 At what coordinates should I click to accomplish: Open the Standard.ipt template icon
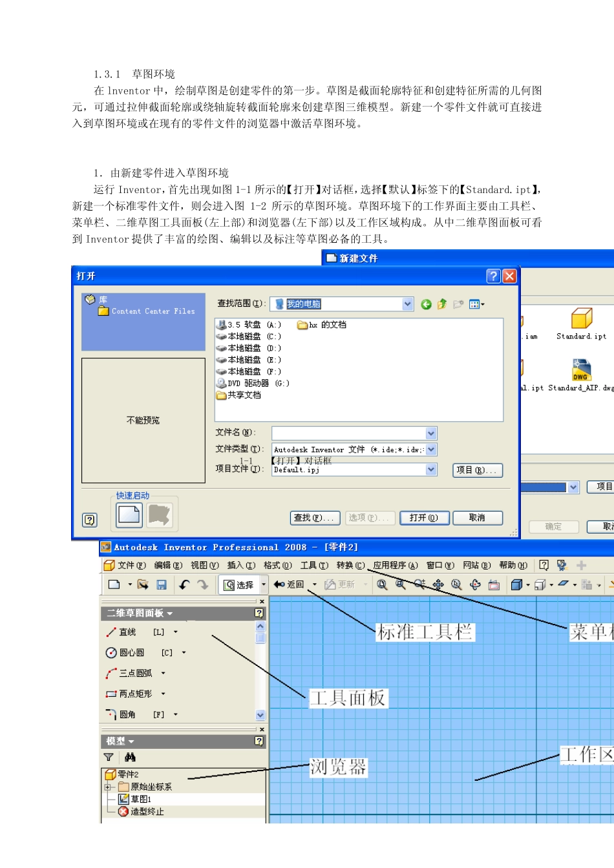pos(581,318)
